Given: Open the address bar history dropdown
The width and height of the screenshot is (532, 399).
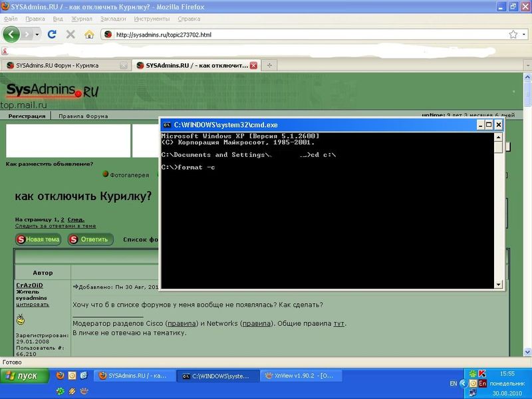Looking at the screenshot, I should click(524, 35).
